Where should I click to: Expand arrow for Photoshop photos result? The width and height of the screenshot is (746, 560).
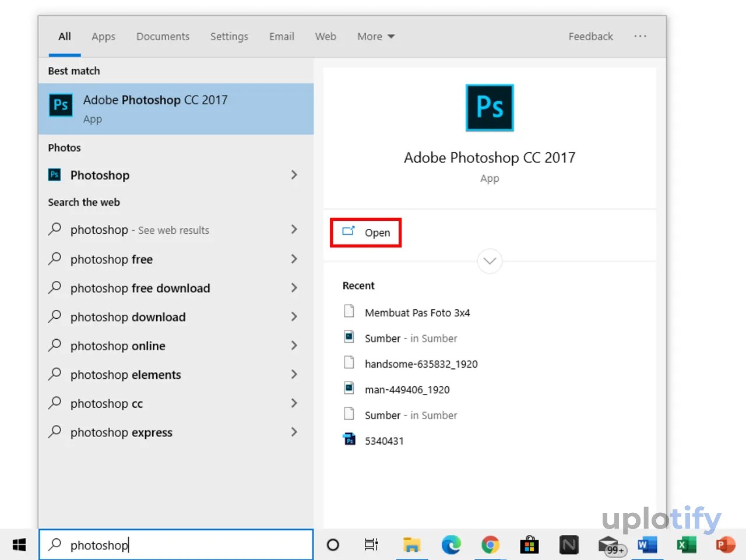(x=294, y=175)
